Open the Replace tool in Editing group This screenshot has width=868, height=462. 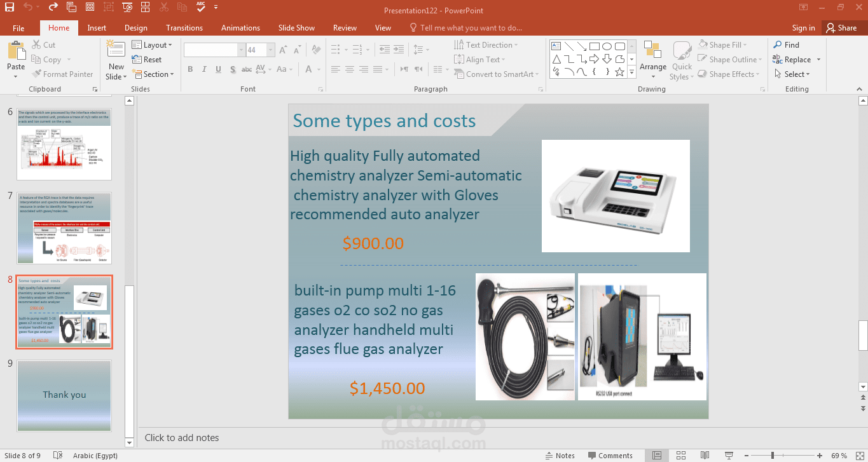(x=794, y=59)
